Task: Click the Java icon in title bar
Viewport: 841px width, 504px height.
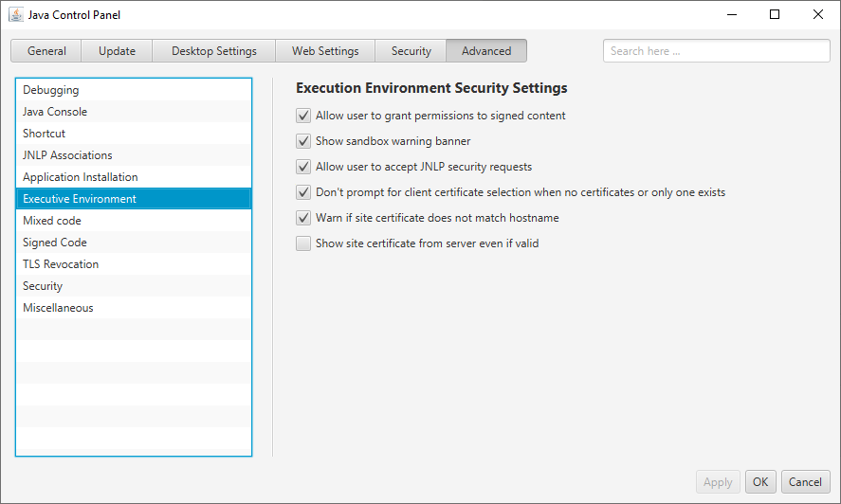Action: [x=16, y=15]
